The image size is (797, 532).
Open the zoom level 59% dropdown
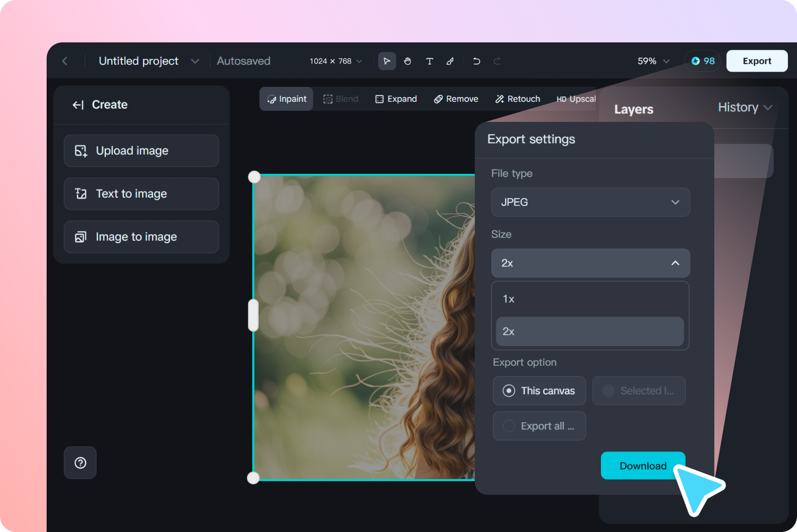point(653,61)
